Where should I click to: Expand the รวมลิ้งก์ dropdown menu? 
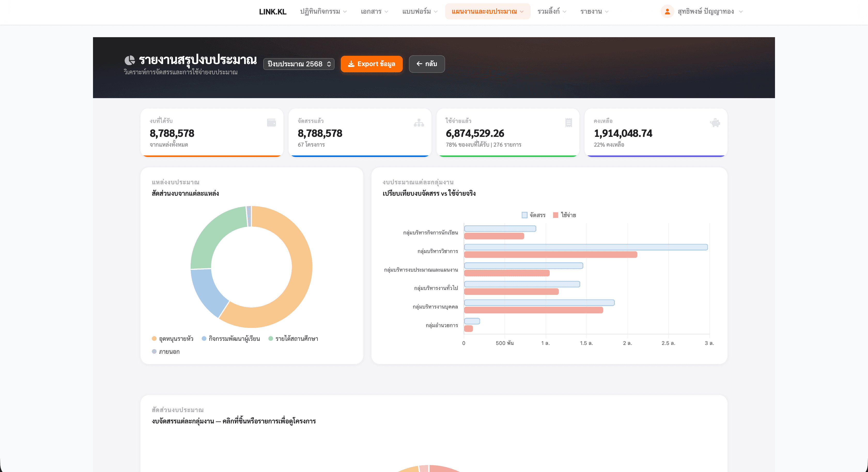click(x=552, y=11)
